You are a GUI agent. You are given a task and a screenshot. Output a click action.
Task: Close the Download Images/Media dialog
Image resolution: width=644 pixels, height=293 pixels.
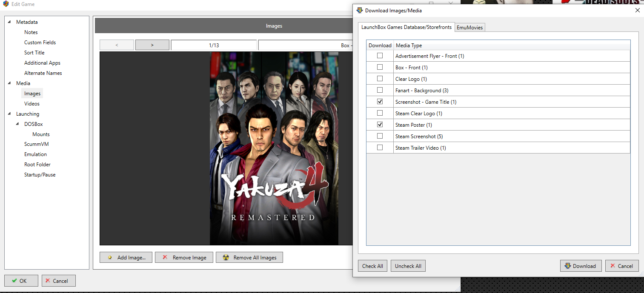(x=637, y=10)
